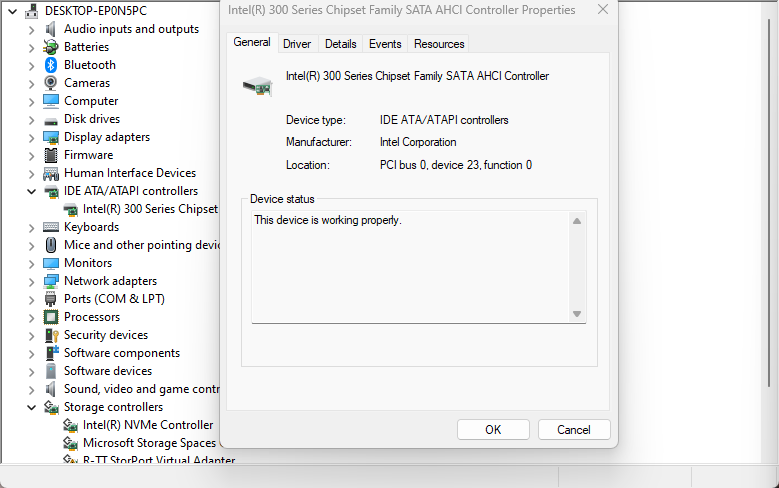Select the Computer tree item label
The height and width of the screenshot is (488, 779).
91,101
